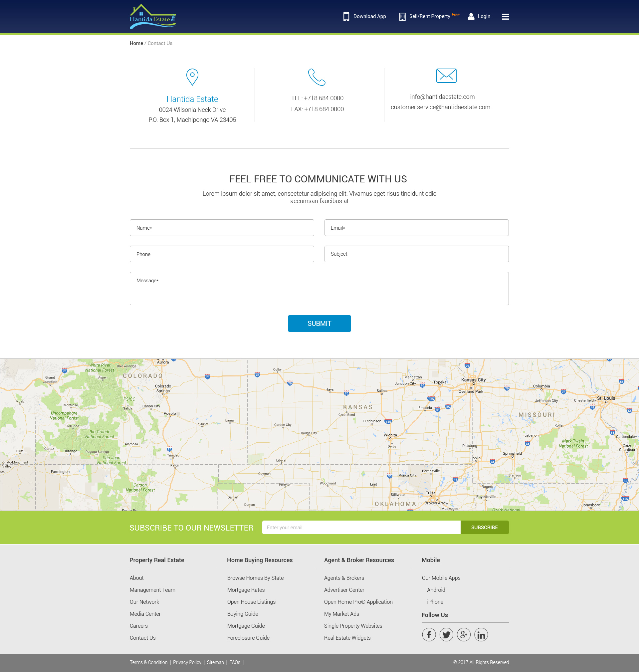This screenshot has height=672, width=639.
Task: Open the Google Plus icon
Action: pos(464,634)
